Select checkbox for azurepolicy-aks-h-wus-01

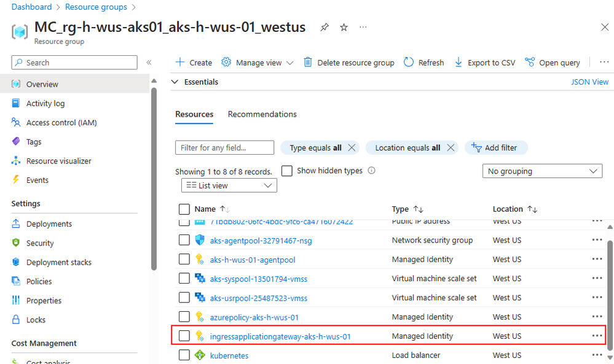(x=184, y=317)
